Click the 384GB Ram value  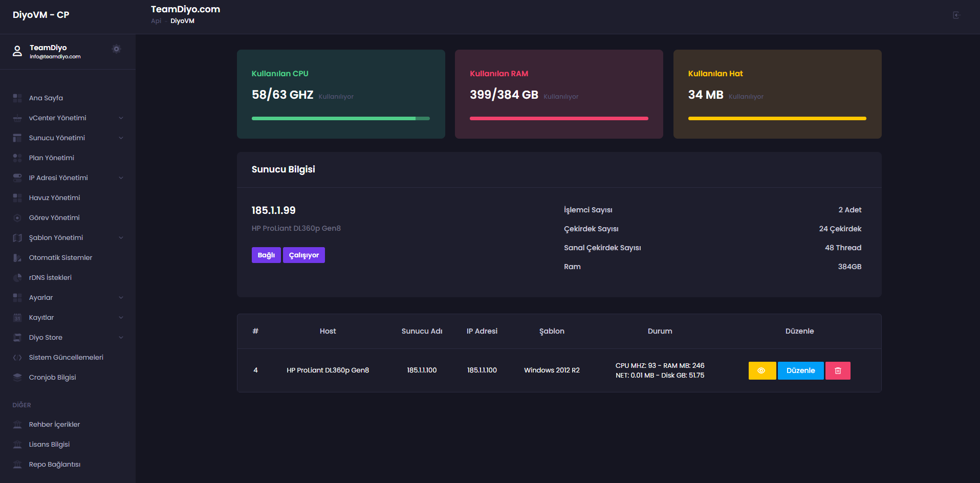point(850,267)
